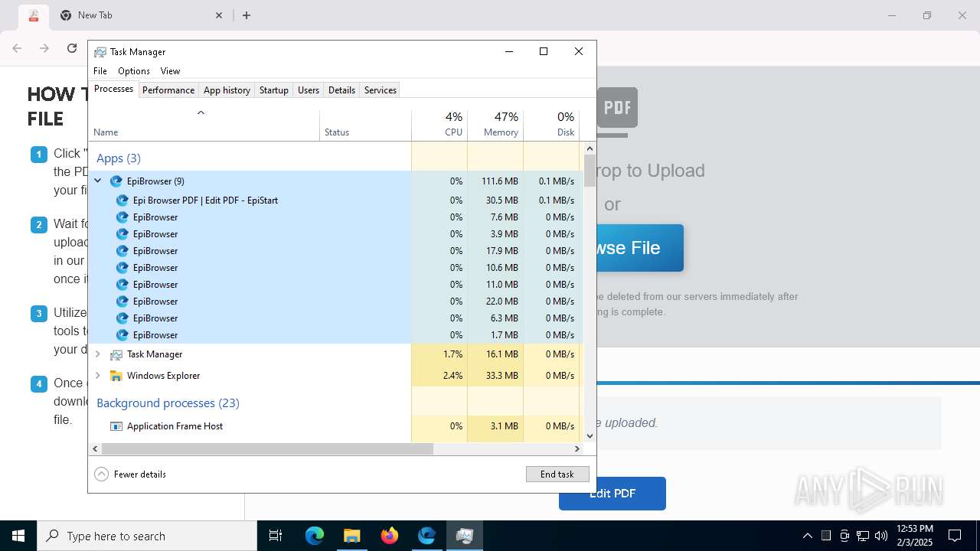Sort by the CPU column header
The height and width of the screenshot is (551, 980).
click(439, 125)
